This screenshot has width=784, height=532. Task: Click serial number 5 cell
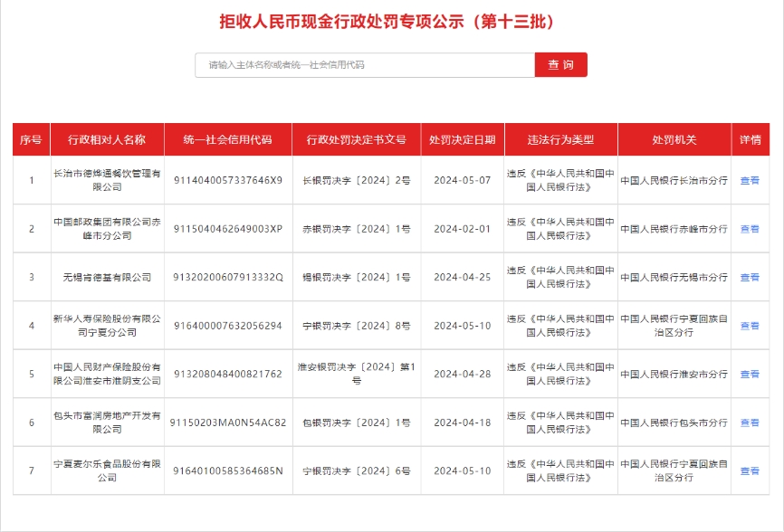(32, 375)
